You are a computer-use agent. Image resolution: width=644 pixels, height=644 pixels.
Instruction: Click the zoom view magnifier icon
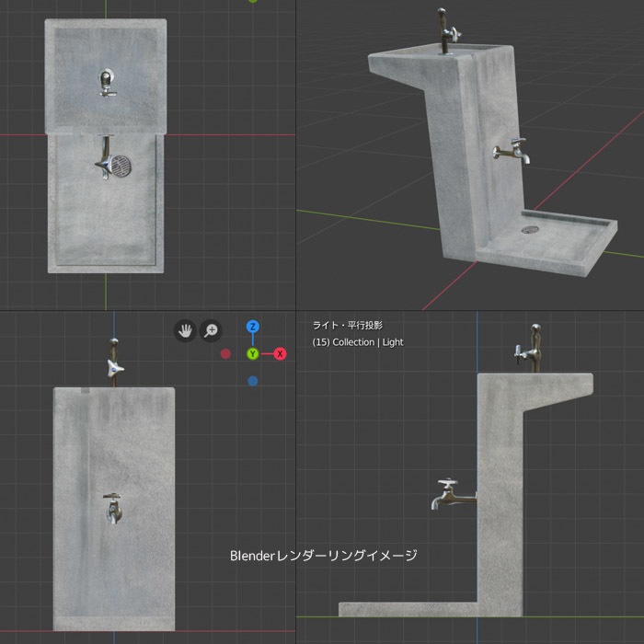pyautogui.click(x=211, y=330)
